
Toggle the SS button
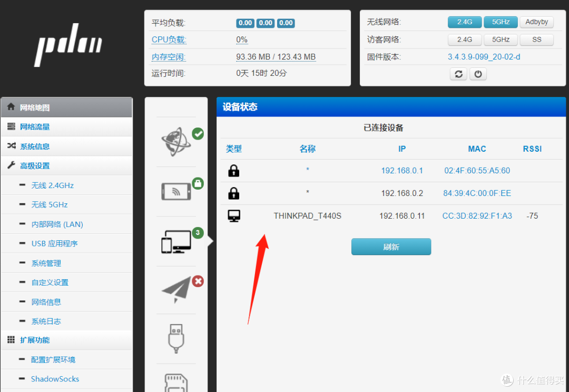[537, 40]
